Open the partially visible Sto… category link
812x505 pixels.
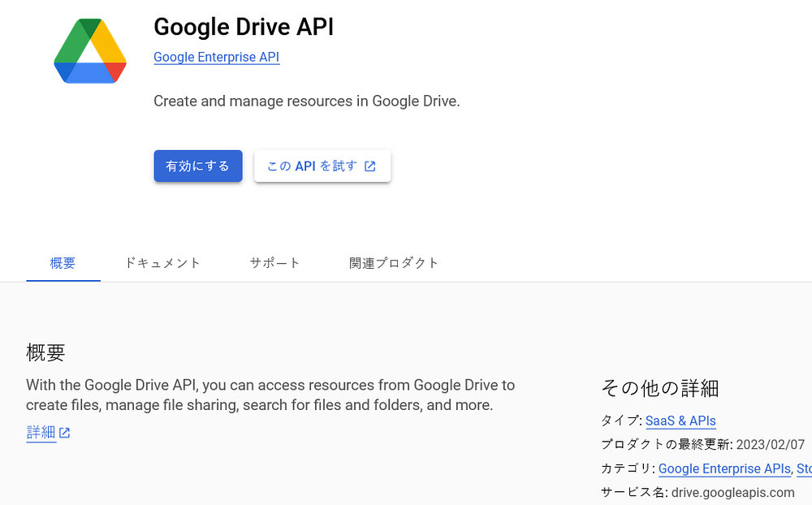(804, 468)
